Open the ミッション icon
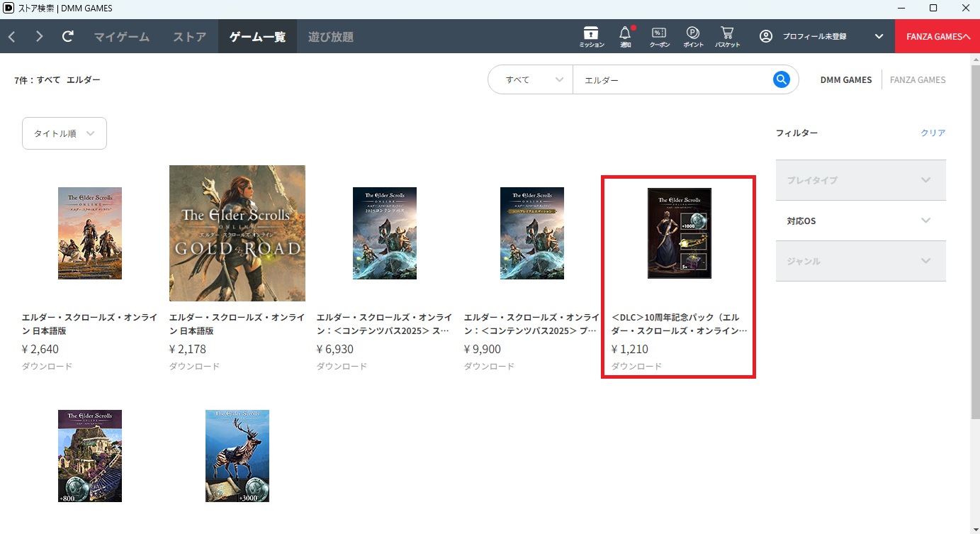The height and width of the screenshot is (534, 980). [592, 37]
